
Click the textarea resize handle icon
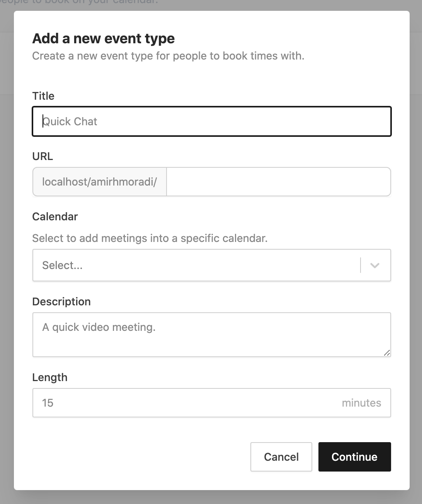click(x=387, y=353)
